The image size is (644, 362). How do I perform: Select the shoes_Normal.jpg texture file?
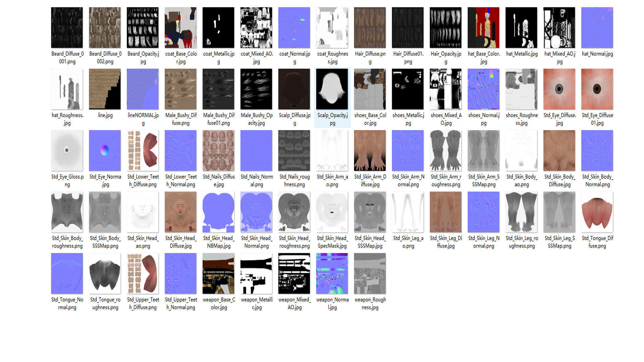[483, 89]
